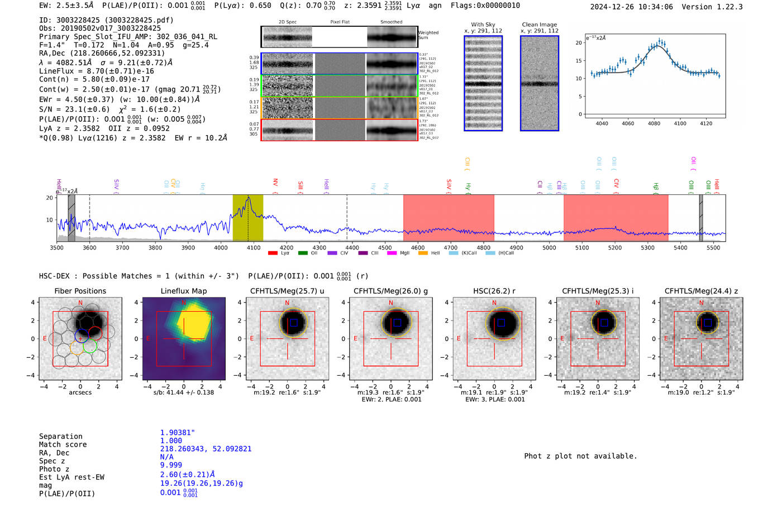
Task: Click the Photo z value 9.999
Action: tap(171, 465)
